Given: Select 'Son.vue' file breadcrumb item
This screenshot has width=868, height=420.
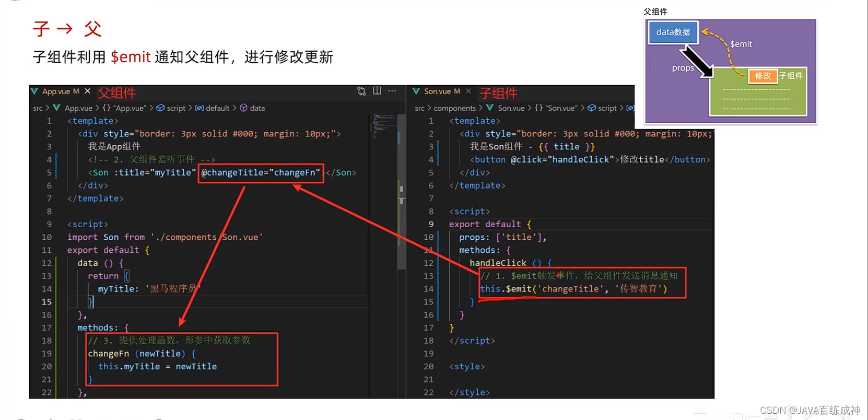Looking at the screenshot, I should coord(511,108).
